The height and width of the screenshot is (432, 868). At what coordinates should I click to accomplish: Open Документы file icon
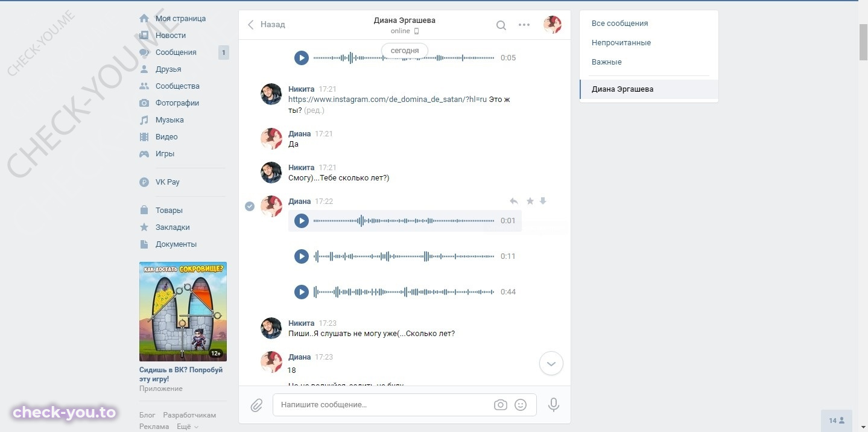(x=144, y=244)
